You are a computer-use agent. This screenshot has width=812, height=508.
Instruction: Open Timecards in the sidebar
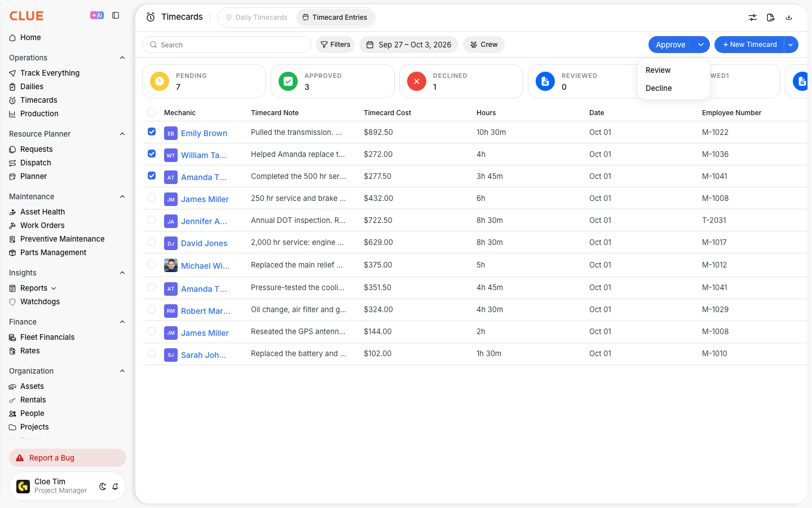(x=38, y=100)
